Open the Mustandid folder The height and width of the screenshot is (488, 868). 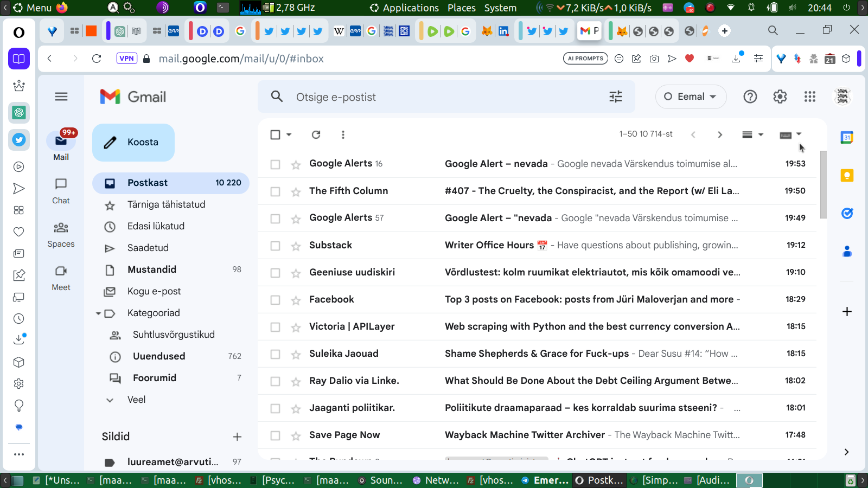pos(152,269)
